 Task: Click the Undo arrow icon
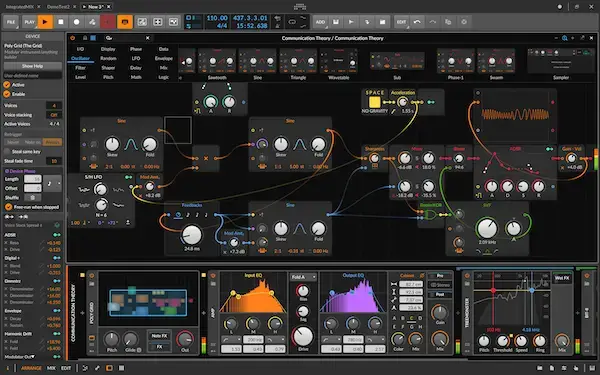pyautogui.click(x=417, y=22)
